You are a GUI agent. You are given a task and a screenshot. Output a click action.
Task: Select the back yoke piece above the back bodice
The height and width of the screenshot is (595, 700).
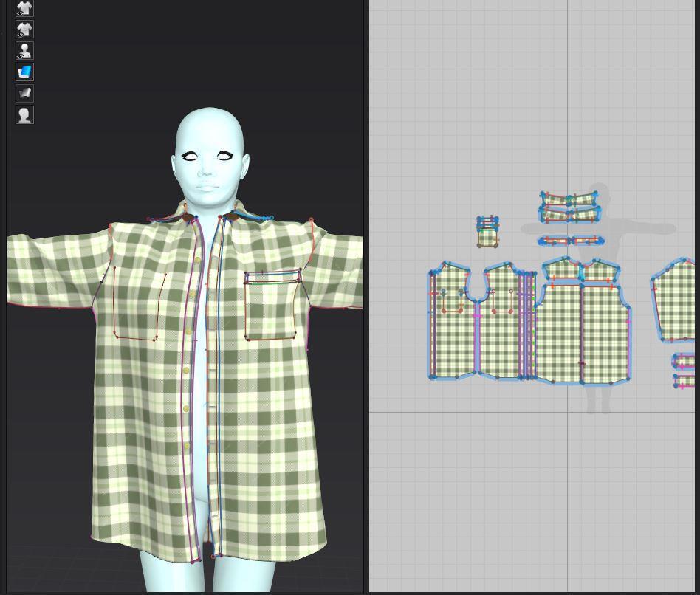pyautogui.click(x=561, y=269)
